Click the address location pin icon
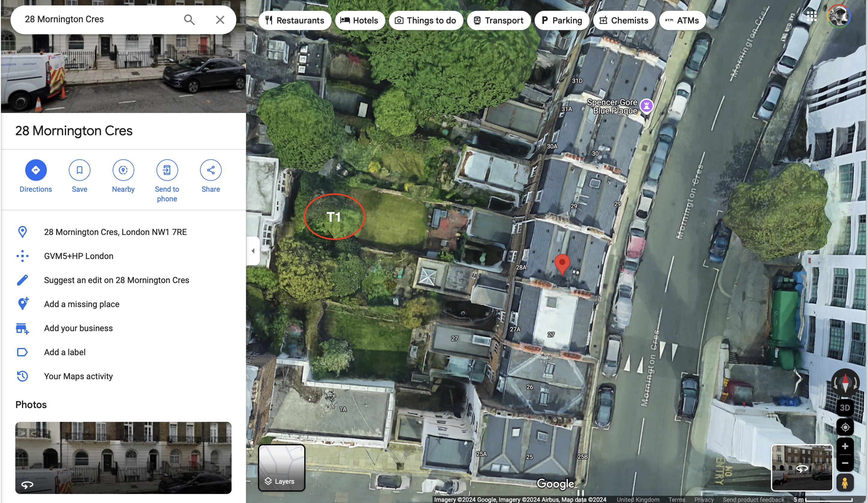The image size is (868, 503). (23, 232)
